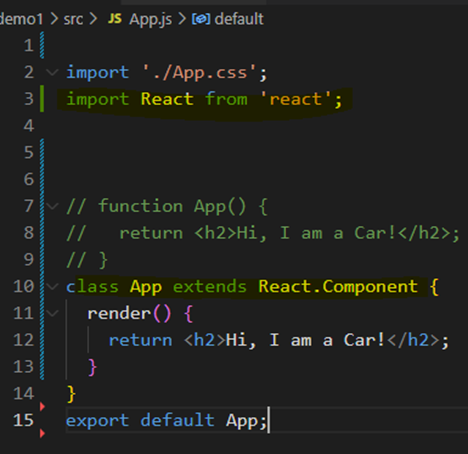Click the 'from' keyword on line 3
This screenshot has height=454, width=468.
(226, 99)
